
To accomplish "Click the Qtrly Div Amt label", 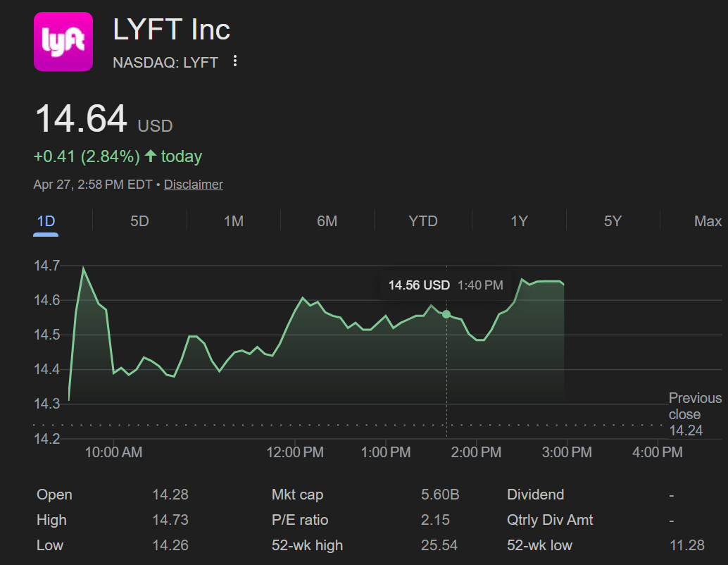I will (550, 520).
